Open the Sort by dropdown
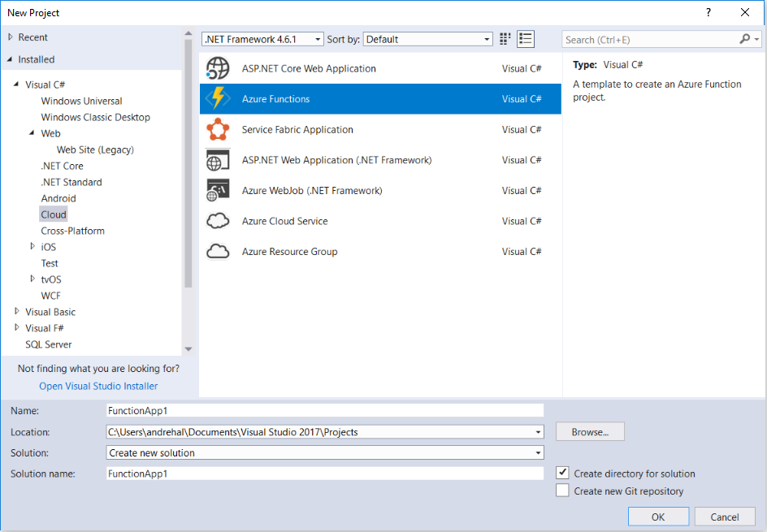 (x=483, y=38)
